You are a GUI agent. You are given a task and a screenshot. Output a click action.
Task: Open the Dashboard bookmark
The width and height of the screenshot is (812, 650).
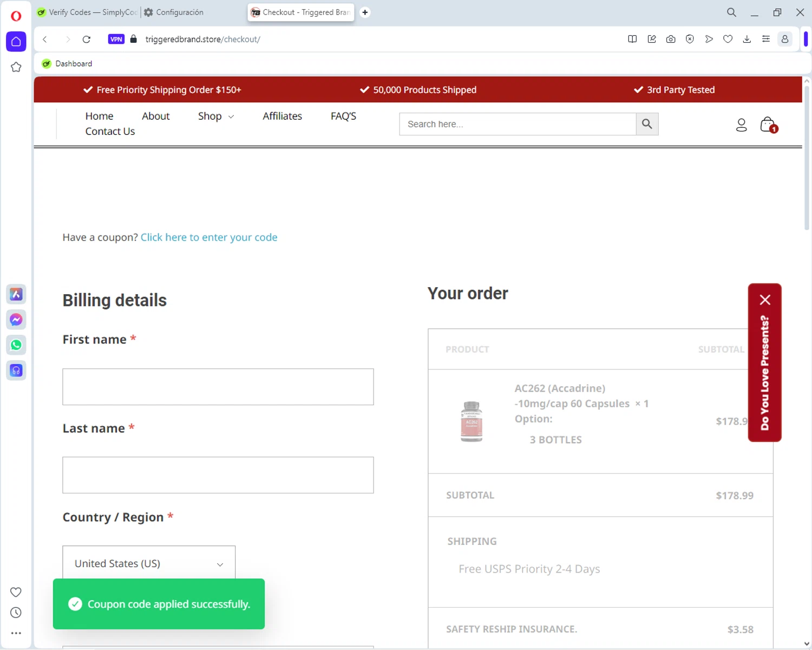[x=67, y=63]
